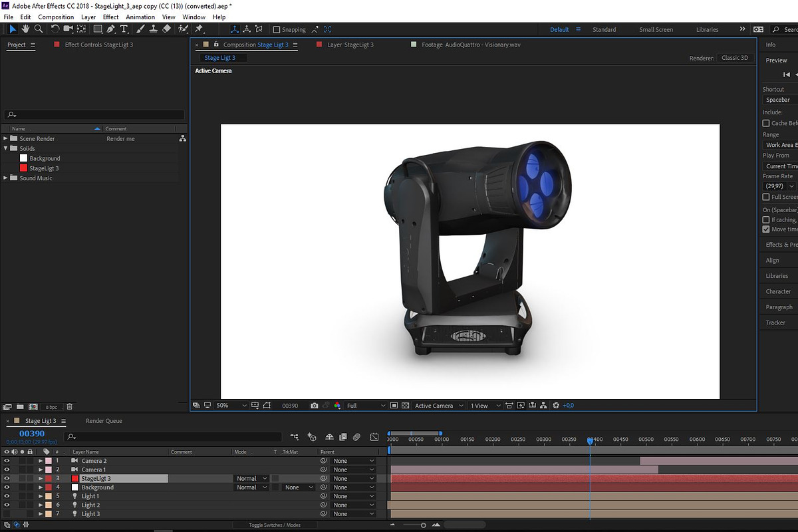Hide the Camera 2 layer
Screen dimensions: 798x532
(x=7, y=461)
